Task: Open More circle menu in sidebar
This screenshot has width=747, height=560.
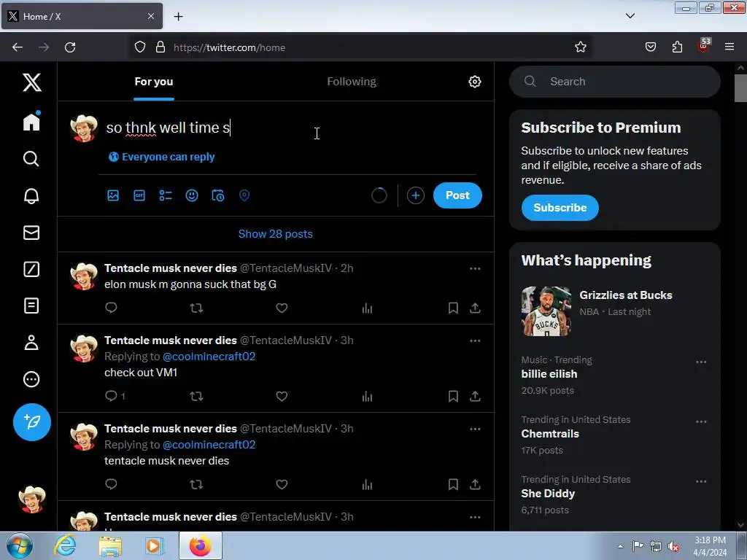Action: tap(31, 379)
